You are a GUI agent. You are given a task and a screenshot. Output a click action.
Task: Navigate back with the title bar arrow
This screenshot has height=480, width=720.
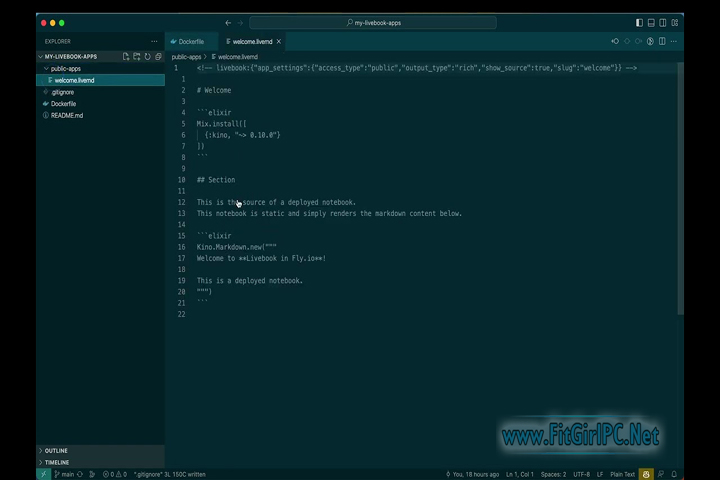coord(228,23)
